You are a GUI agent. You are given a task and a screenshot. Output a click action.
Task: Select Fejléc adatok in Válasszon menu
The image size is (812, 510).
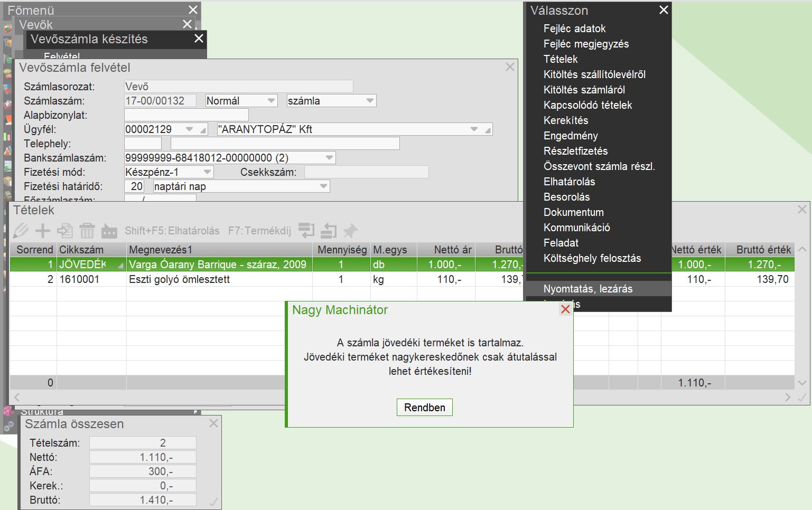click(x=574, y=29)
